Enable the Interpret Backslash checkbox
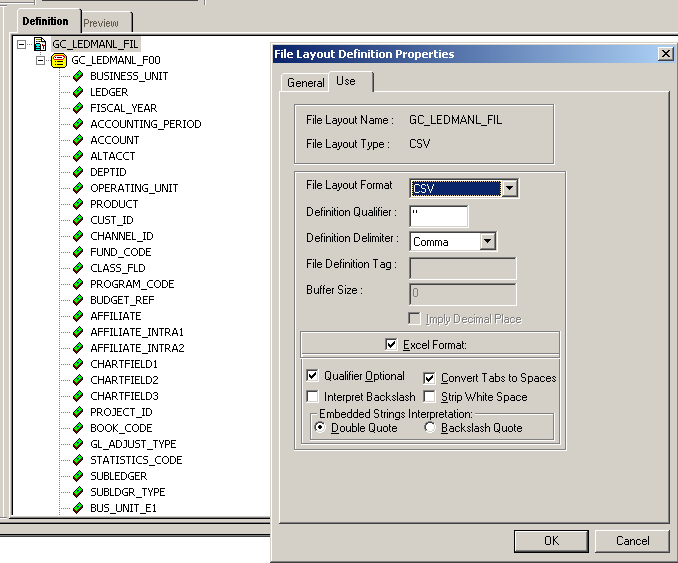678x563 pixels. pos(312,397)
